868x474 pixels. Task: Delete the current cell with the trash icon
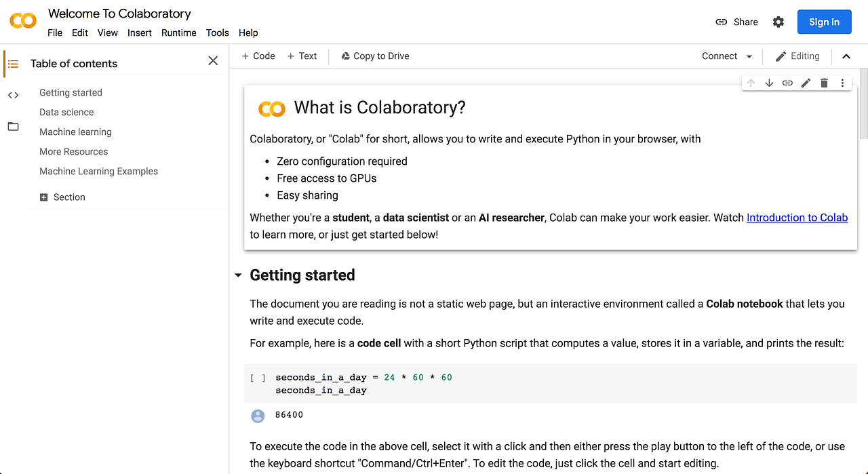823,82
